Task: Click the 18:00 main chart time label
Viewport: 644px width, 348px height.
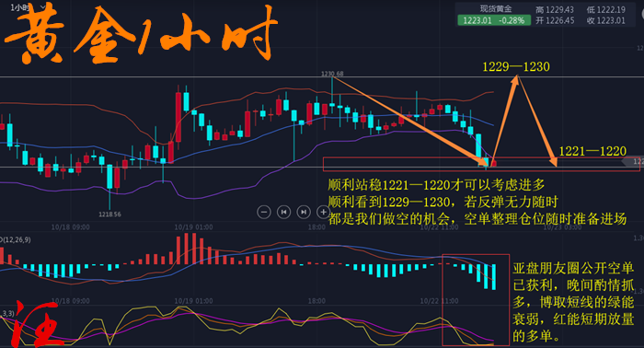Action: pos(316,226)
